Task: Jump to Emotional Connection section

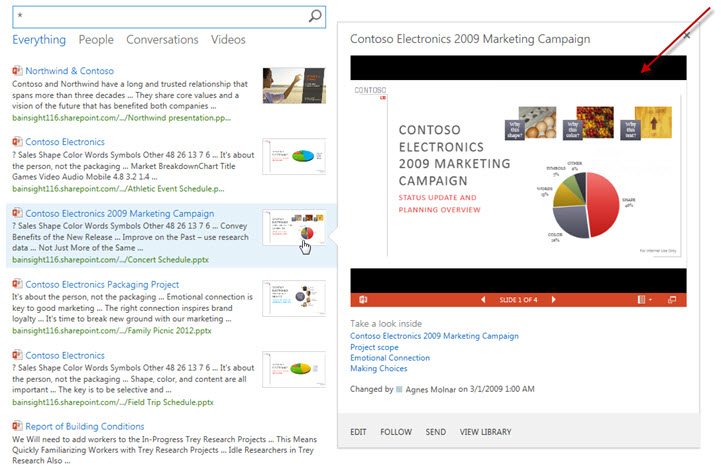Action: 390,358
